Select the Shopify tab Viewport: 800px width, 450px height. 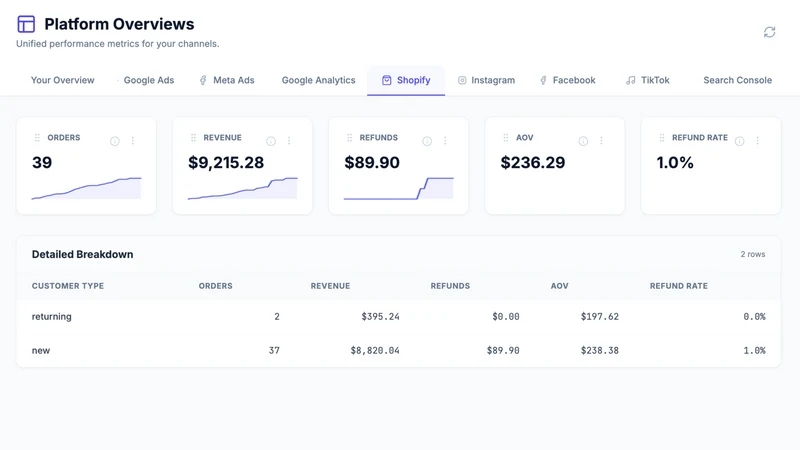(x=406, y=80)
